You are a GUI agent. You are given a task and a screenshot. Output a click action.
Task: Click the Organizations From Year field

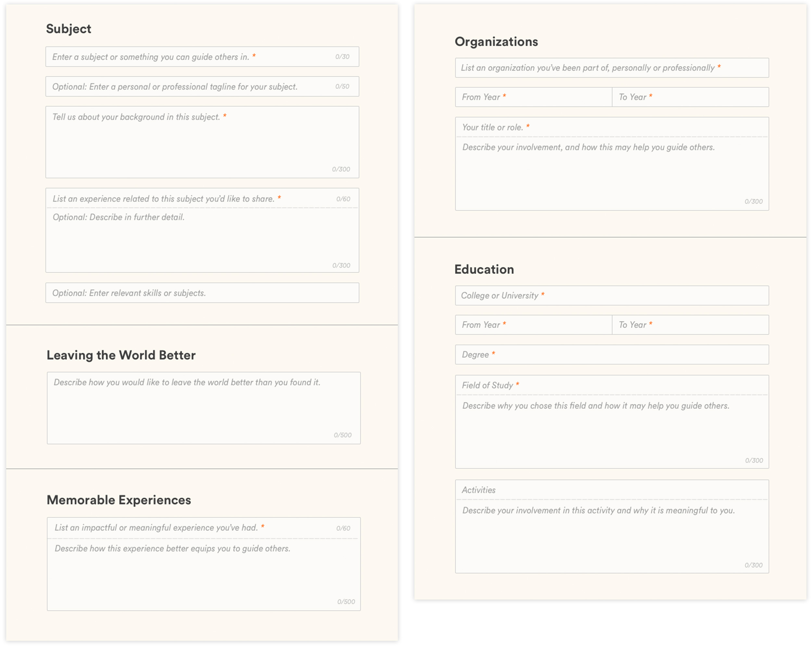[533, 97]
